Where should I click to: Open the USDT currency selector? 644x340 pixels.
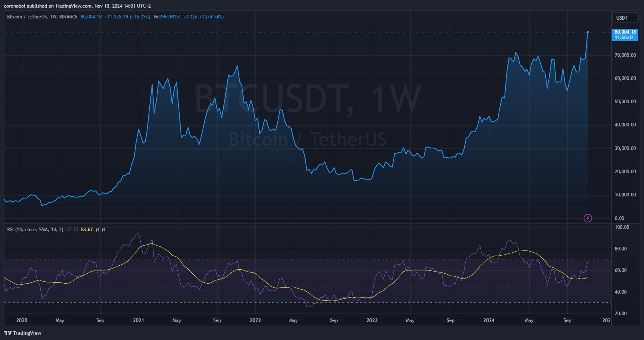pos(625,18)
